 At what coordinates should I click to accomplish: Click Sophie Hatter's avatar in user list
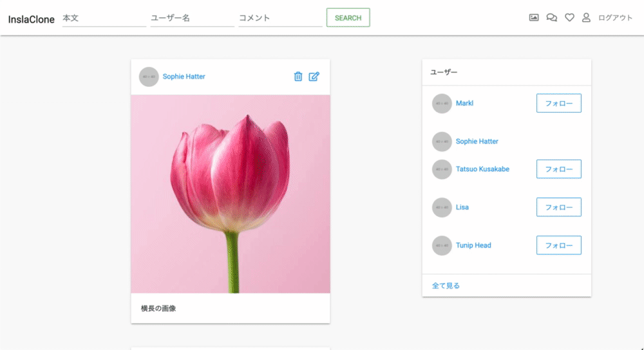point(442,142)
